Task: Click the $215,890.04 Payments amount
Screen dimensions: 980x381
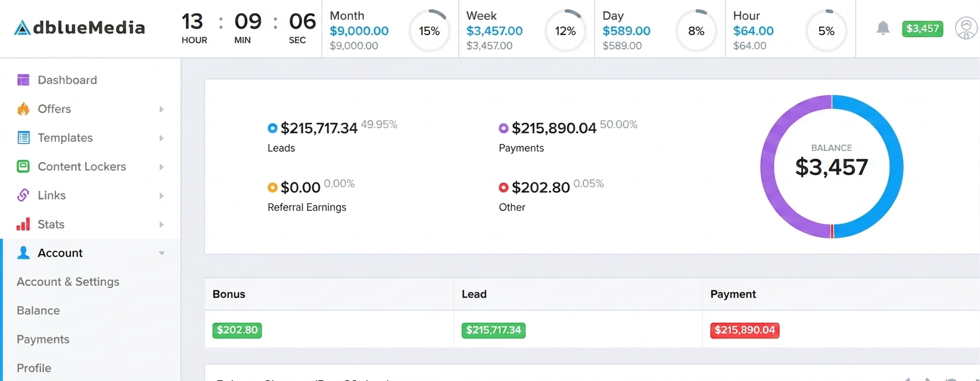Action: pyautogui.click(x=554, y=128)
